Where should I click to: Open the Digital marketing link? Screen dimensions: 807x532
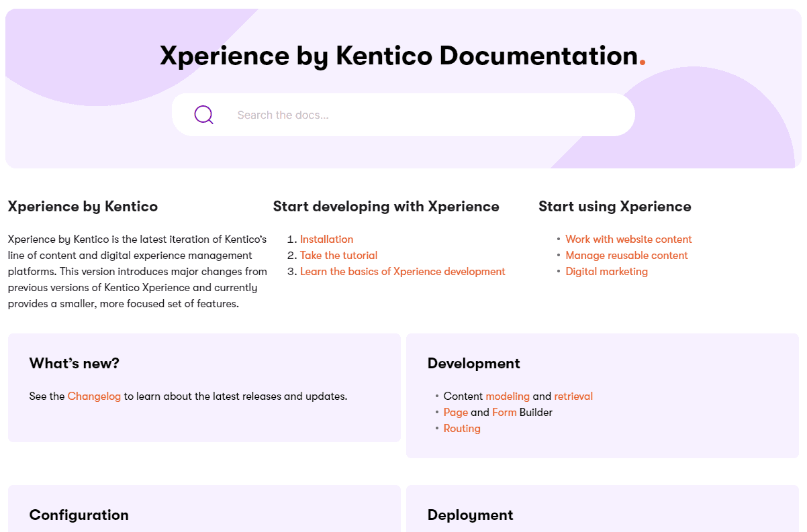[606, 271]
